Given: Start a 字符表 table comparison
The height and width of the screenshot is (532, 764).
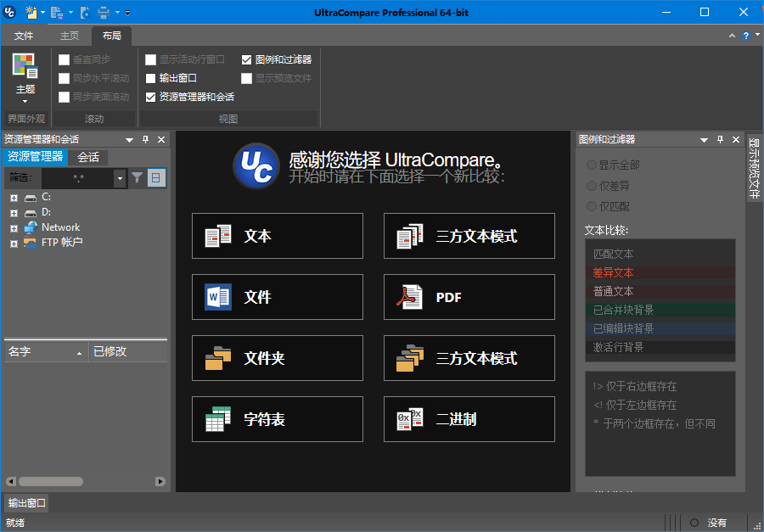Looking at the screenshot, I should click(x=277, y=419).
